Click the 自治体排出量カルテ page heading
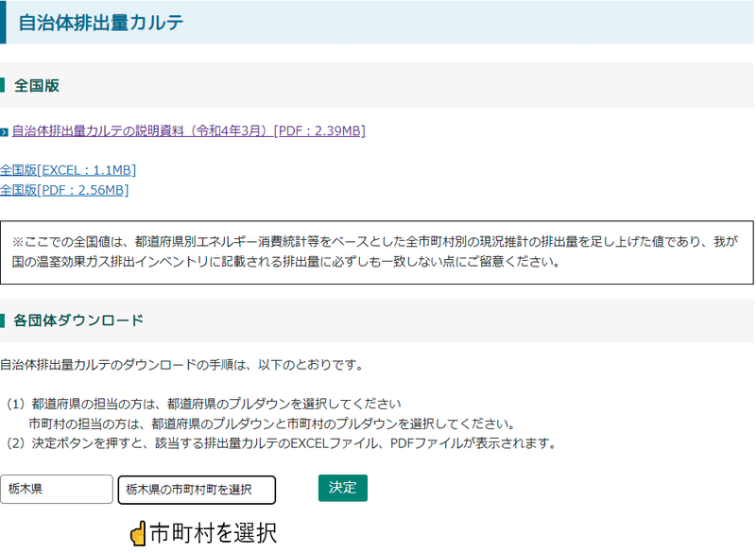 [101, 23]
